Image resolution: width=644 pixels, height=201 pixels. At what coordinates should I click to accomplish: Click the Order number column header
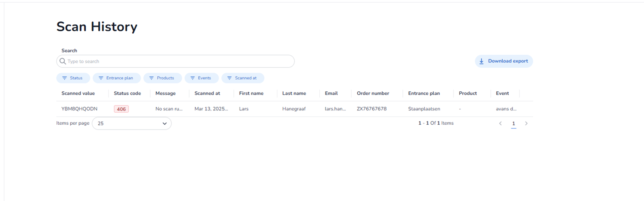click(373, 93)
